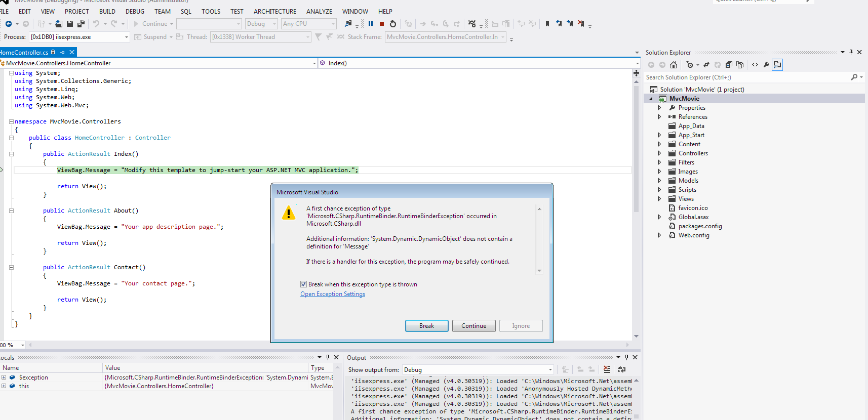The width and height of the screenshot is (868, 420).
Task: Open the DEBUG menu
Action: [x=135, y=11]
